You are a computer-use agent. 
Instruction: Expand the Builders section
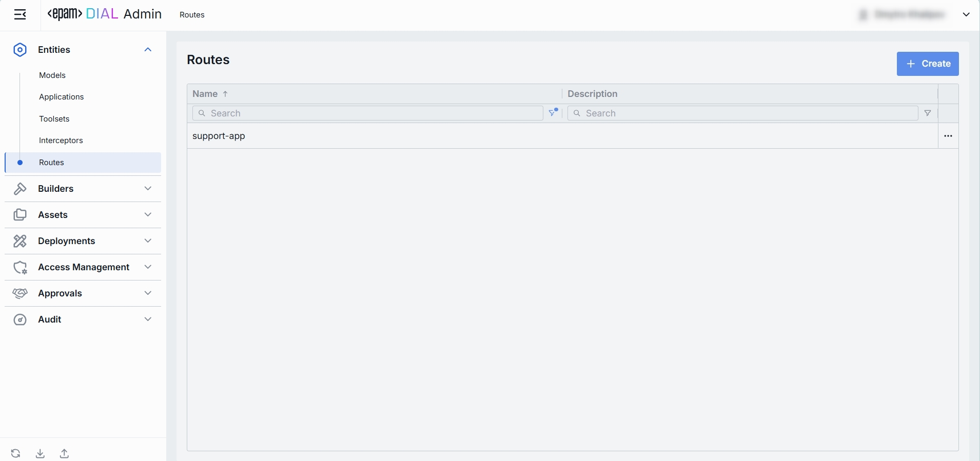tap(148, 189)
